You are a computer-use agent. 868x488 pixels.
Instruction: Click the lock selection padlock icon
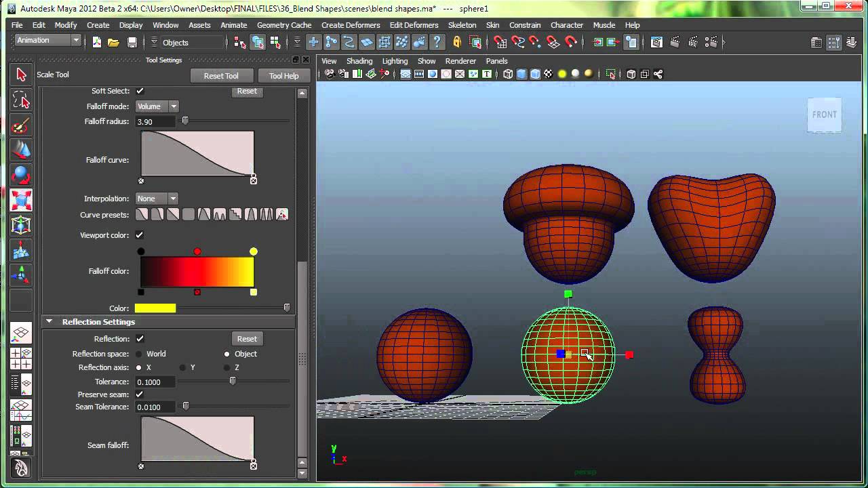457,42
